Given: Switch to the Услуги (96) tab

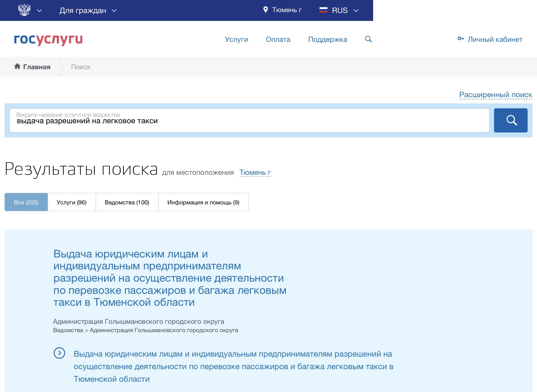Looking at the screenshot, I should pos(71,202).
